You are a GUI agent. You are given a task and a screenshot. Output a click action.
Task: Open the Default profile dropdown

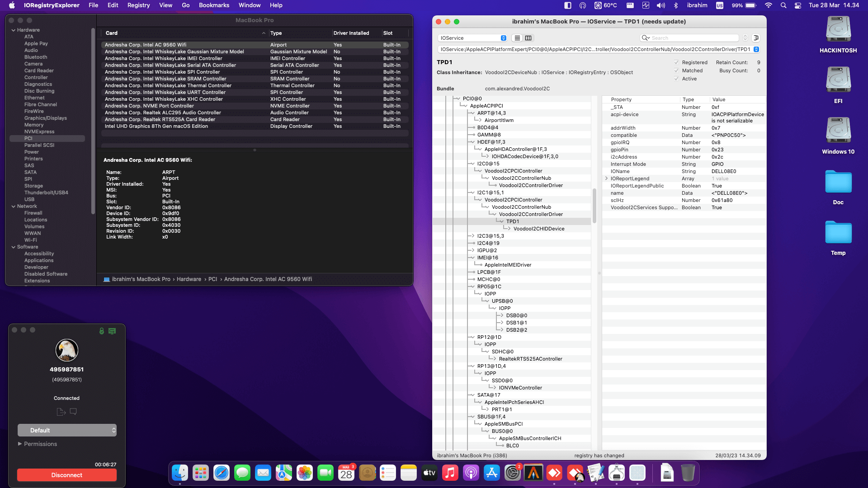tap(67, 430)
